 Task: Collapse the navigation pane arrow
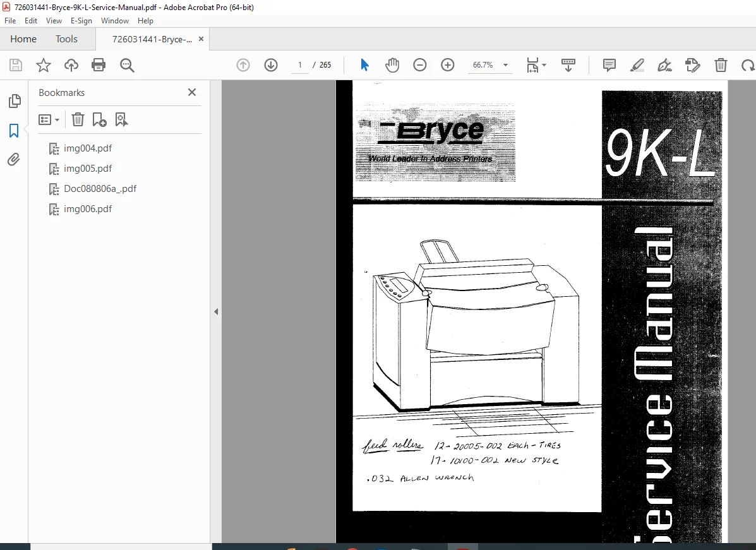[x=216, y=312]
